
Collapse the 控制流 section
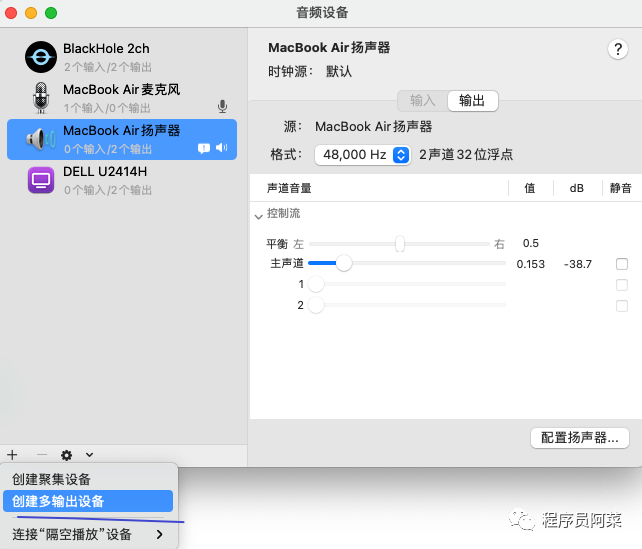click(258, 216)
